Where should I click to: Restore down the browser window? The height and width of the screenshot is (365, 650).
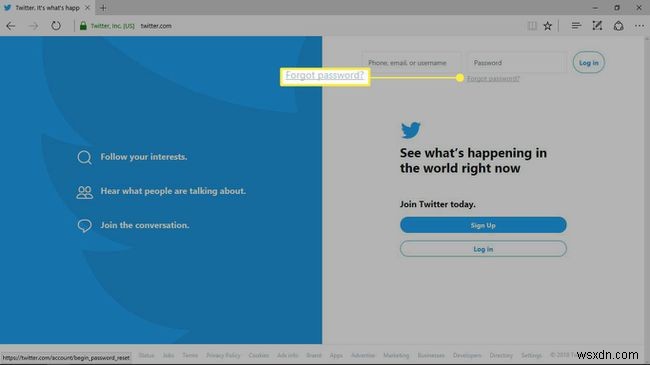coord(617,7)
